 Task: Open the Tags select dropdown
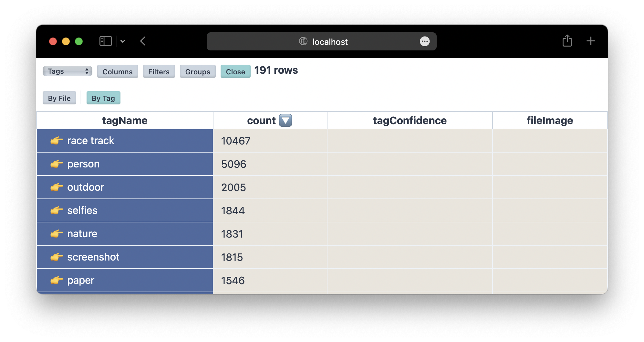(68, 71)
